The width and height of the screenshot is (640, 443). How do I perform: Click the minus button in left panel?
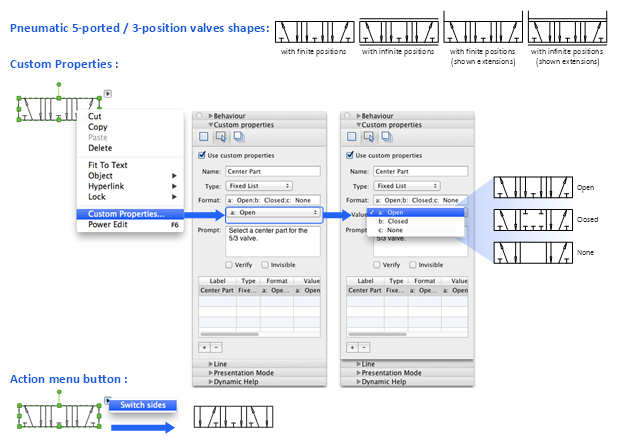click(x=216, y=347)
